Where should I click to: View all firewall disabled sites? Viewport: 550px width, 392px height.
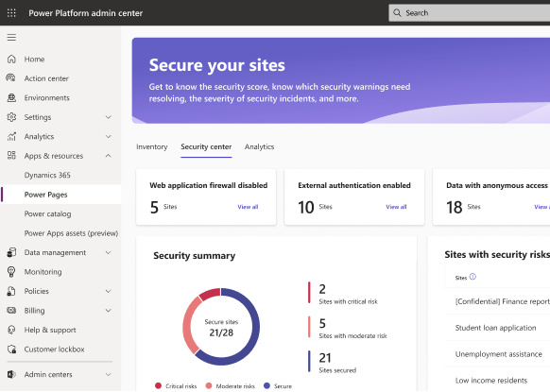tap(248, 207)
